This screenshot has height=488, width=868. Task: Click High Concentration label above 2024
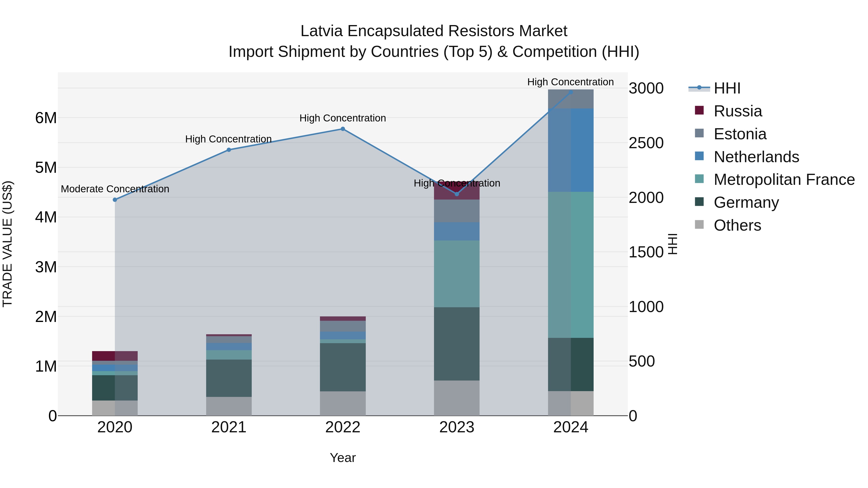coord(570,82)
